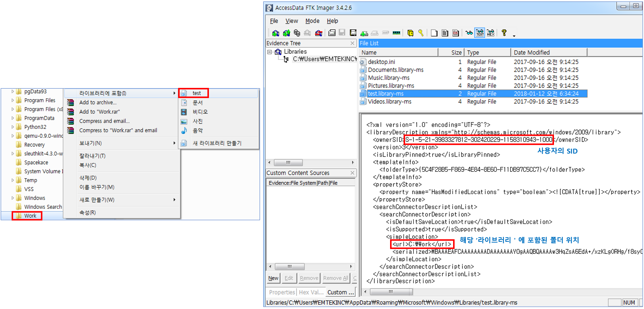Screen dimensions: 644x309
Task: Open the Image Mounting toolbar icon
Action: tap(297, 33)
